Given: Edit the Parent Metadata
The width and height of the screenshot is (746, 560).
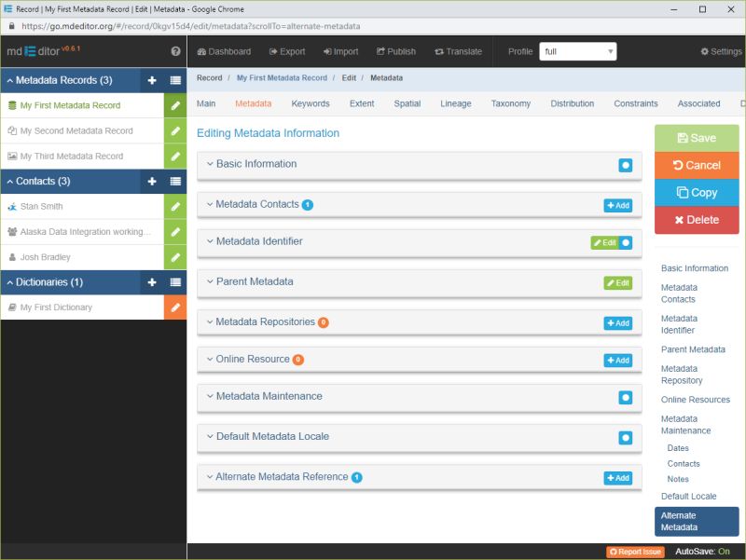Looking at the screenshot, I should click(618, 283).
